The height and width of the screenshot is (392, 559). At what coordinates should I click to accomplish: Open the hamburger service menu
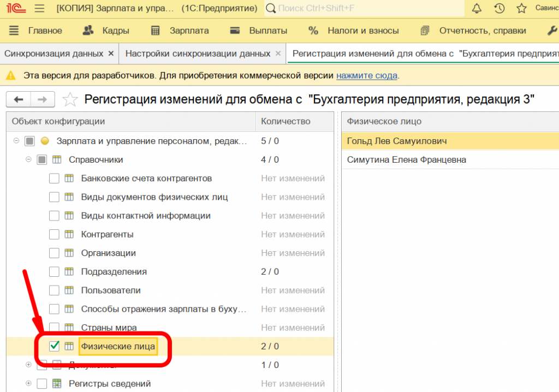click(x=39, y=8)
